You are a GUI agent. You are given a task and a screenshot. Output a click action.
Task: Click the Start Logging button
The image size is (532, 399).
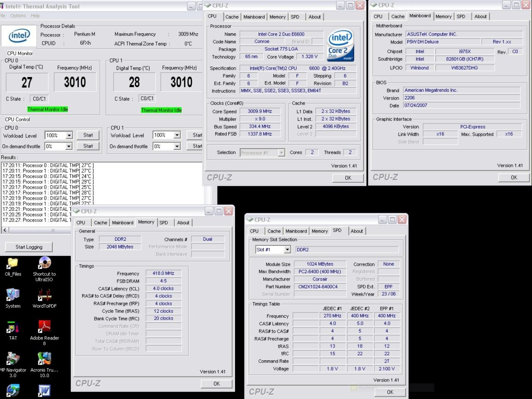pyautogui.click(x=29, y=247)
